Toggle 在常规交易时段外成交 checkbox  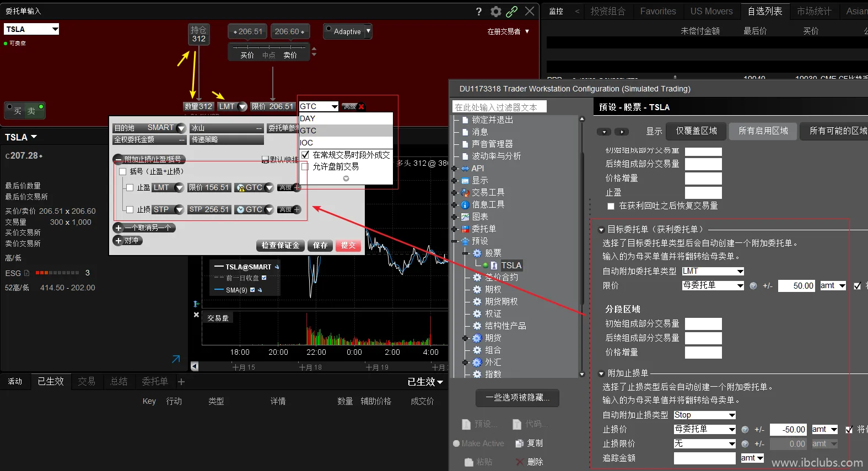coord(305,155)
